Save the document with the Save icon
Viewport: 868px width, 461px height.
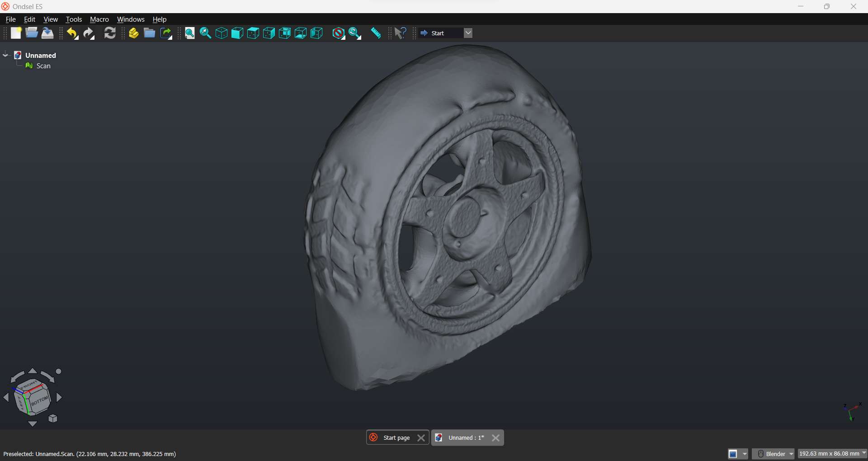click(x=47, y=33)
